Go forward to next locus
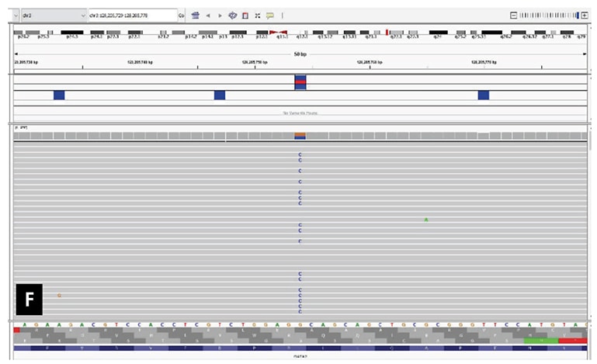 click(x=220, y=15)
